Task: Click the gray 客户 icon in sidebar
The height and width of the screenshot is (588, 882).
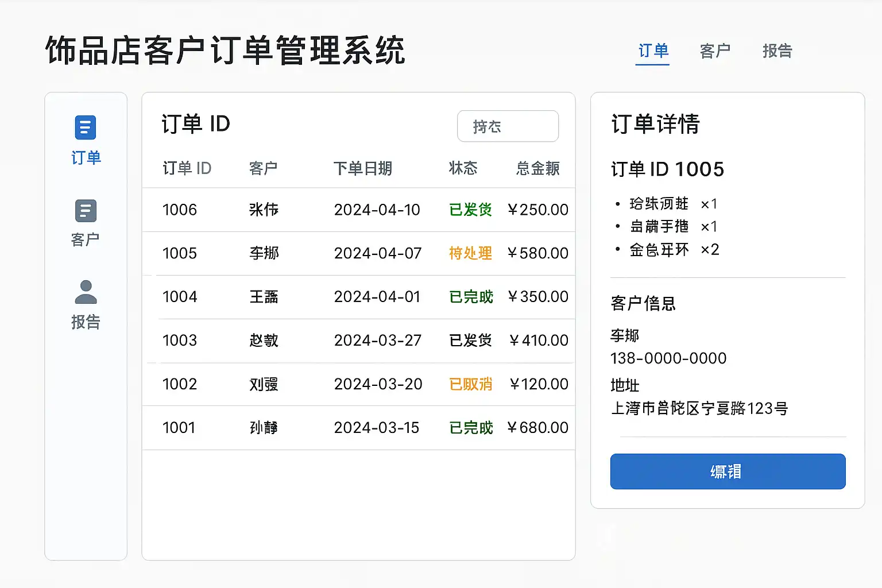Action: [86, 211]
